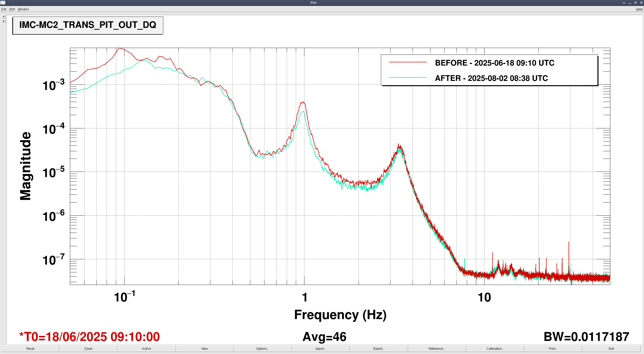
Task: Open the Calibration... dialog
Action: click(495, 348)
